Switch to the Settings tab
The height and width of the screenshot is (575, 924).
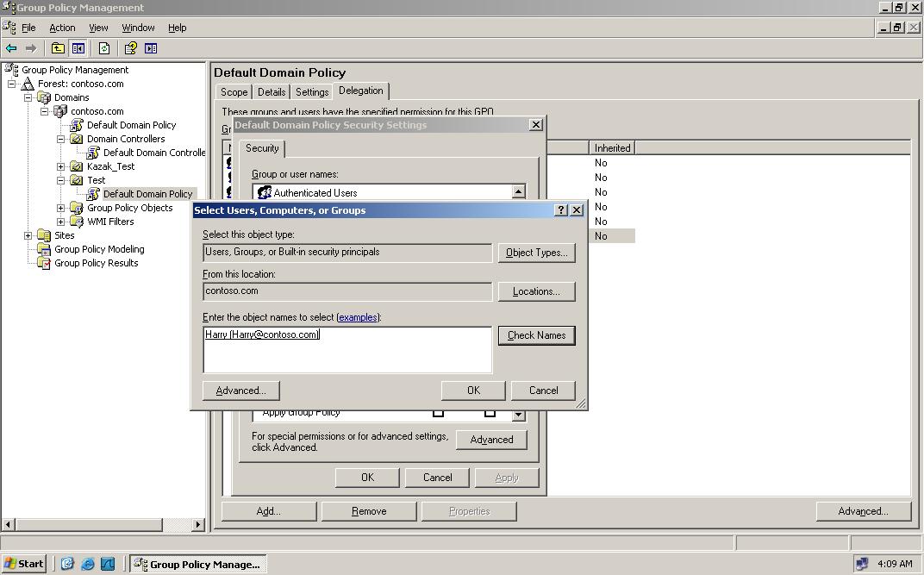(312, 92)
